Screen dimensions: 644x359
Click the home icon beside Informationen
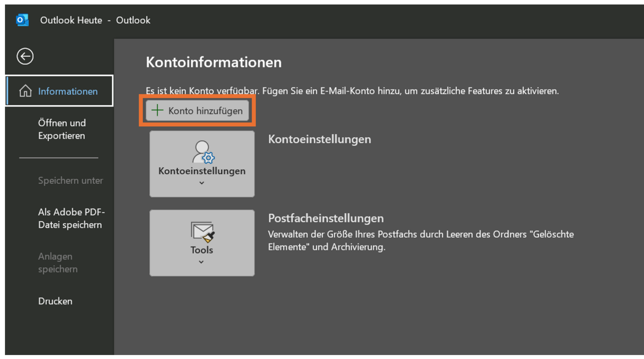click(25, 91)
